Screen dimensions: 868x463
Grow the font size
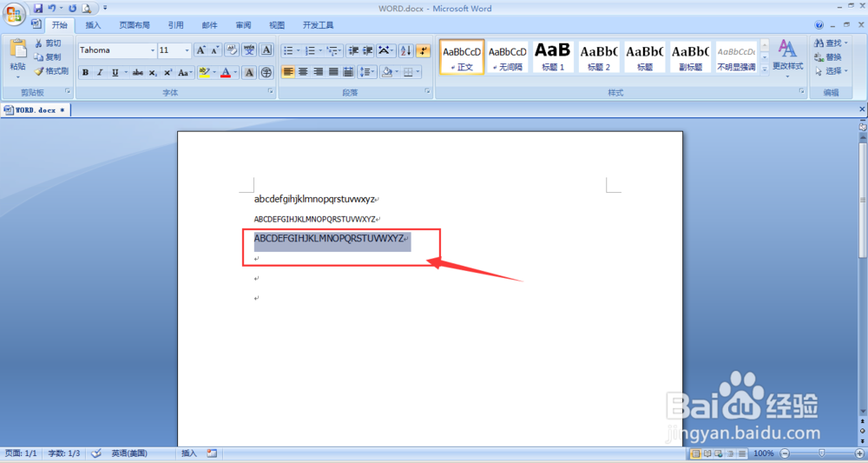pos(201,50)
